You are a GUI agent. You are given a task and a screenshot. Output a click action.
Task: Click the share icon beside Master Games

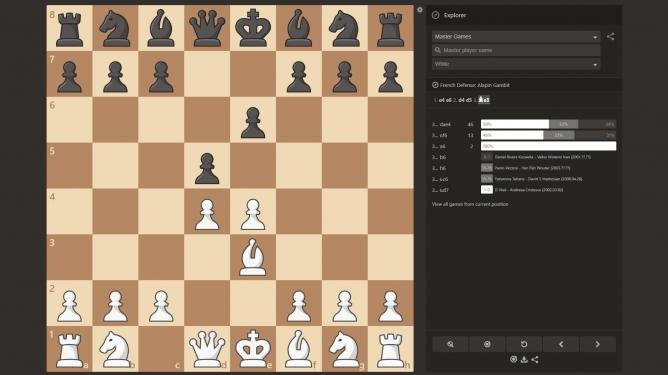tap(610, 37)
